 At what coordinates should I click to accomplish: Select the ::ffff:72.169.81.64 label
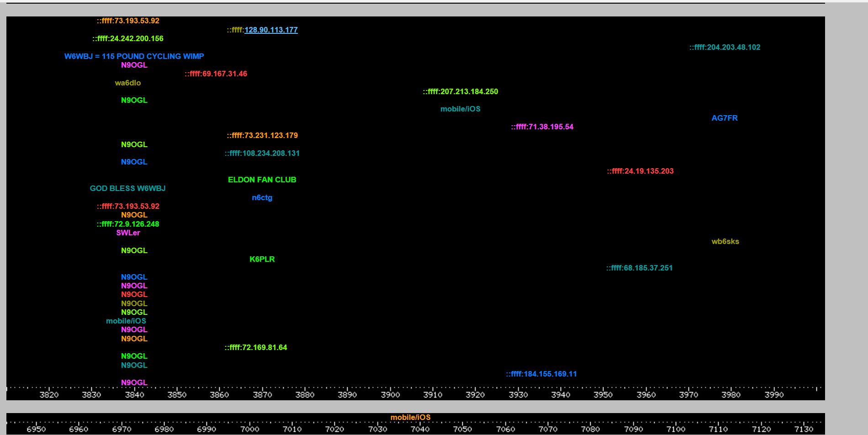(x=256, y=347)
